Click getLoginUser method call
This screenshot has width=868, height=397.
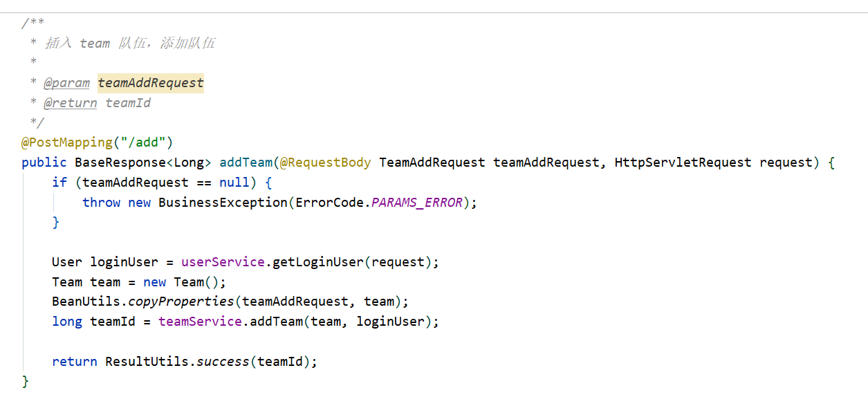pos(318,262)
